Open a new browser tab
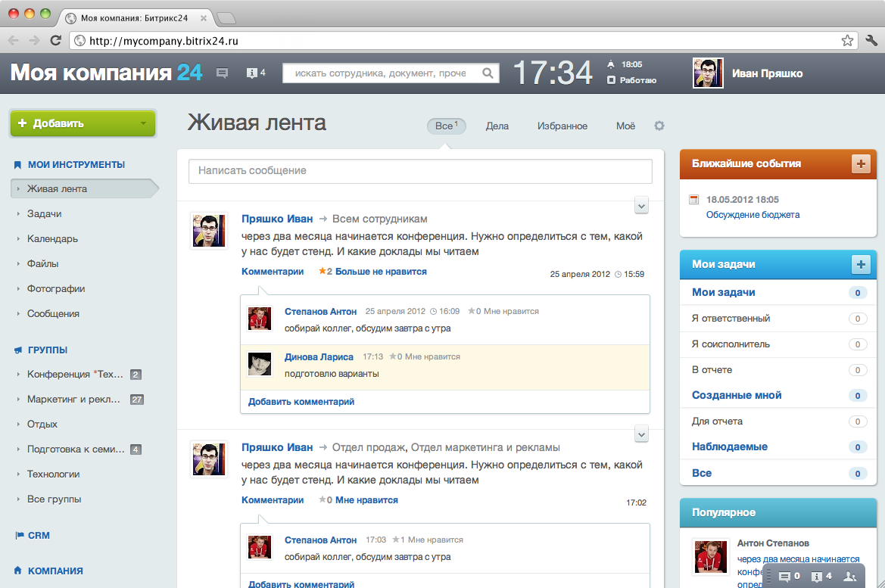Viewport: 885px width, 588px height. (x=226, y=19)
